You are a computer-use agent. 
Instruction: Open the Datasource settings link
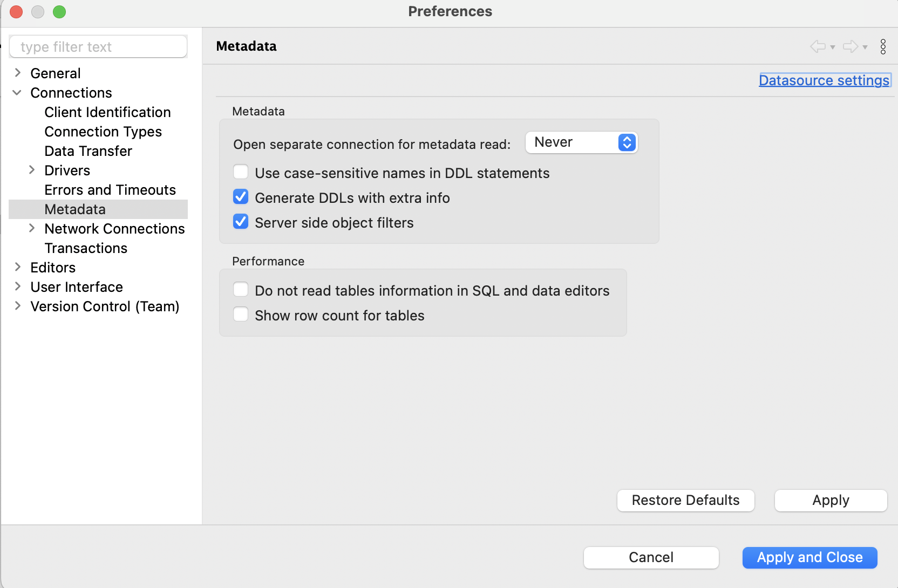824,80
